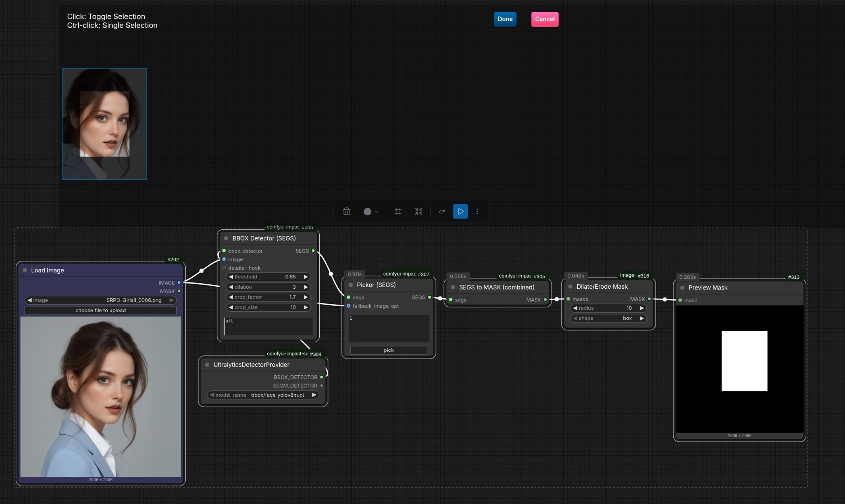This screenshot has width=845, height=504.
Task: Click the trash delete icon in selection toolbar
Action: coord(347,212)
